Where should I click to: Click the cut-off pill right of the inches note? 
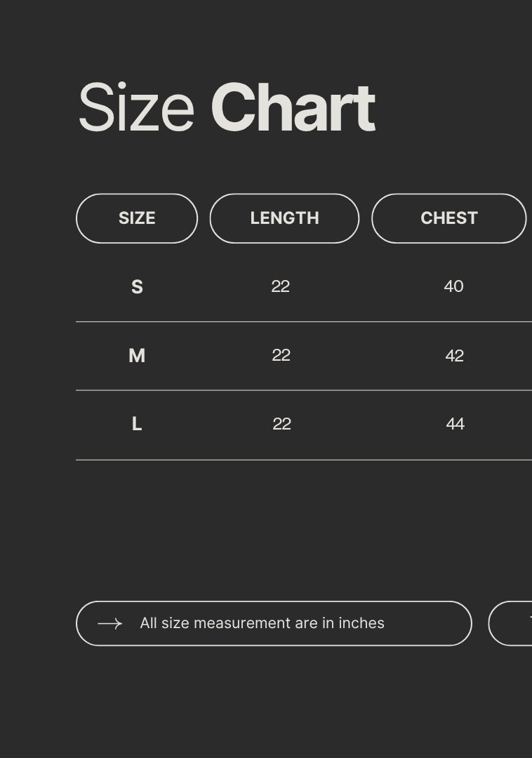pyautogui.click(x=511, y=623)
